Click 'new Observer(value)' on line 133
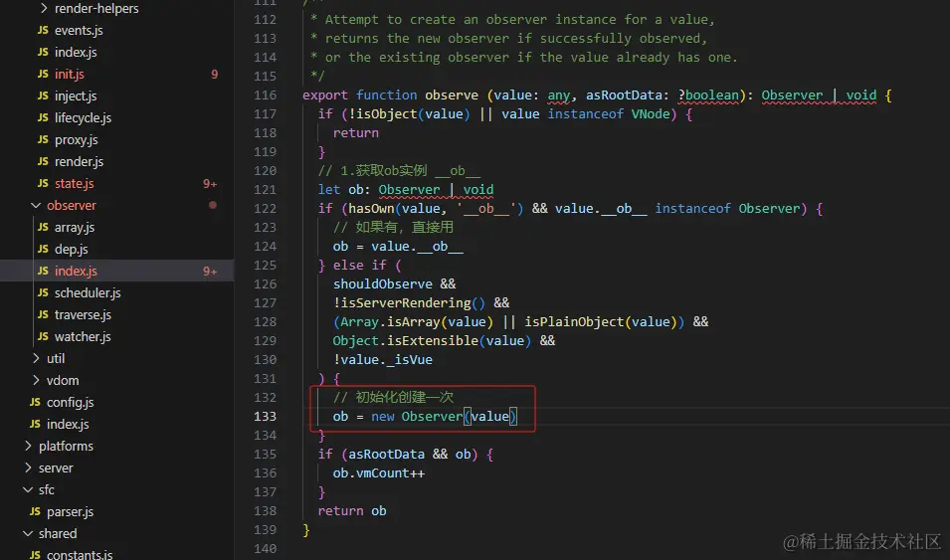The height and width of the screenshot is (560, 950). click(x=444, y=417)
